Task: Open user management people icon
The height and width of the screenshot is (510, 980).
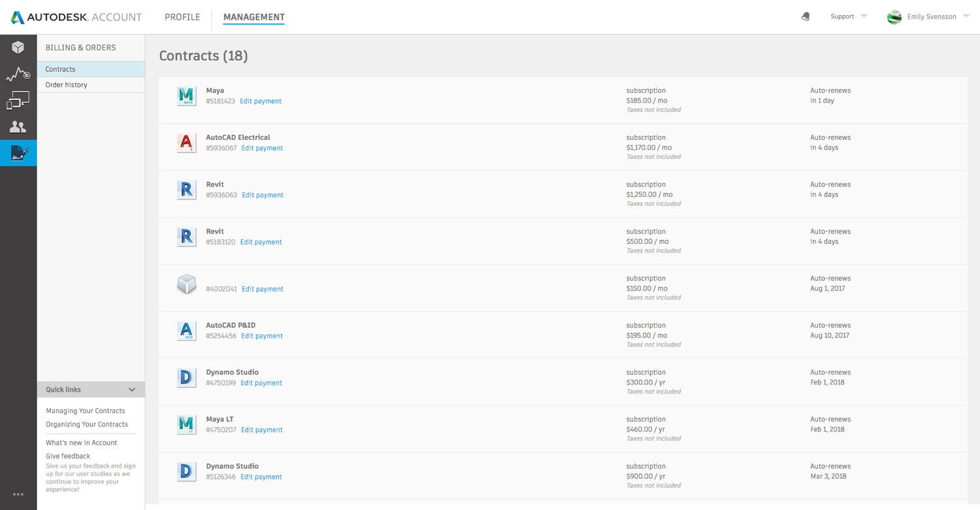Action: 18,127
